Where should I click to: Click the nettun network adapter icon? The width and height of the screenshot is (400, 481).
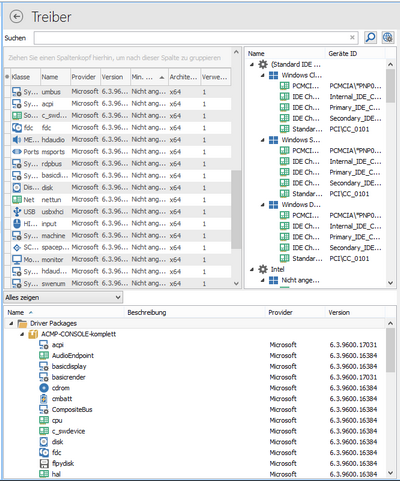[x=17, y=200]
